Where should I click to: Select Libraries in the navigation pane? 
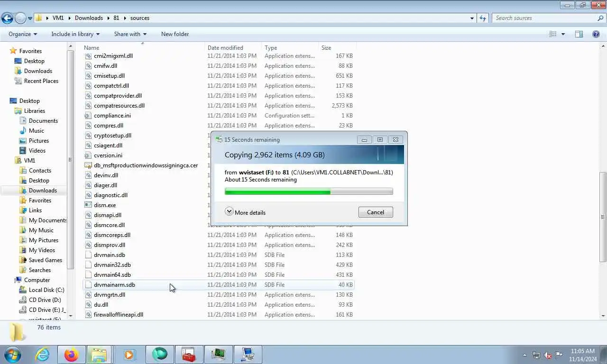pyautogui.click(x=35, y=111)
